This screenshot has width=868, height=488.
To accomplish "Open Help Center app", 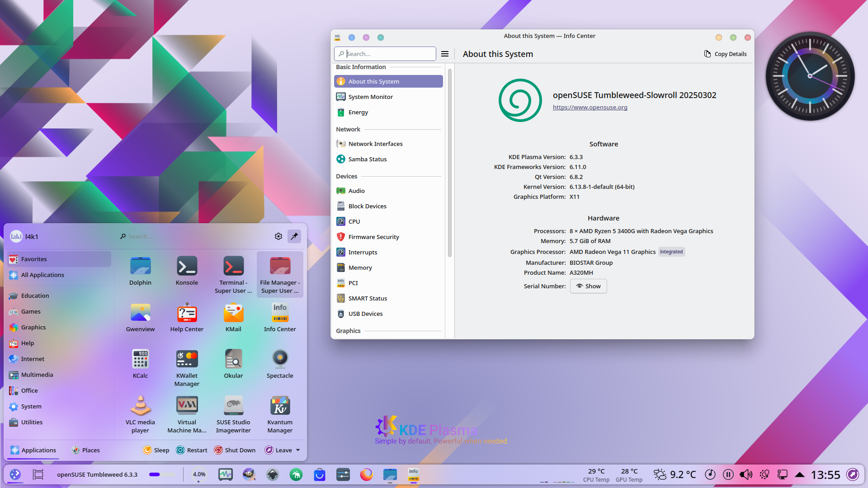I will (187, 318).
